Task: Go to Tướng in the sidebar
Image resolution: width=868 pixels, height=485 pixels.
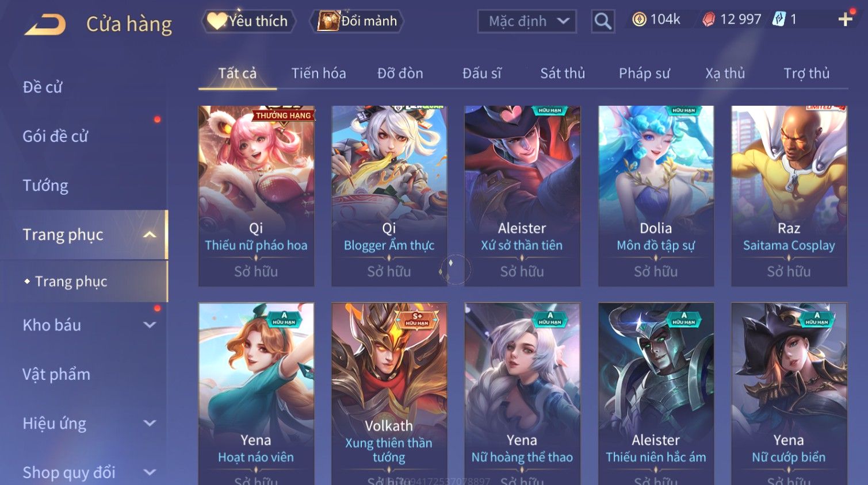Action: pyautogui.click(x=45, y=186)
